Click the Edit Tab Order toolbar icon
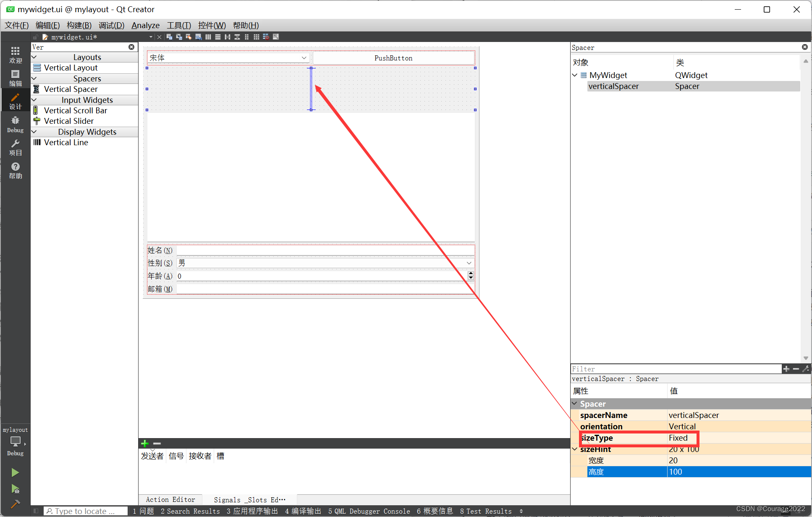Screen dimensions: 812x517 199,37
